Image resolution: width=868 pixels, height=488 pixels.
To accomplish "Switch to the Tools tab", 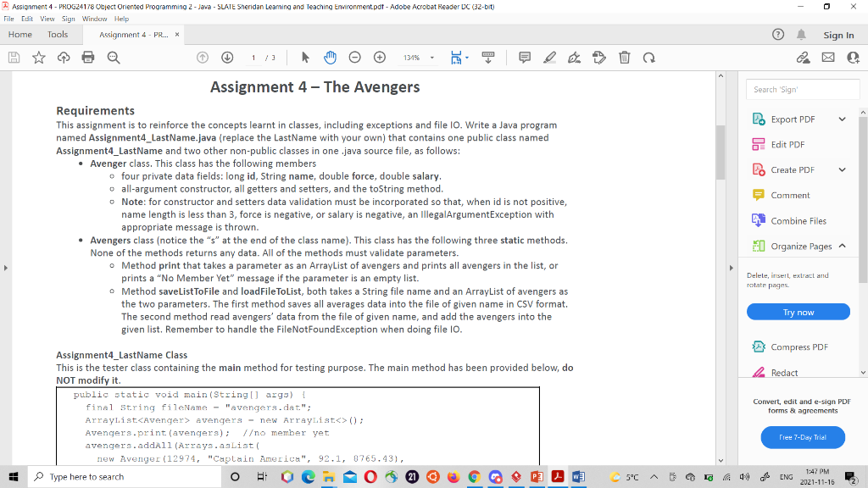I will (x=58, y=34).
